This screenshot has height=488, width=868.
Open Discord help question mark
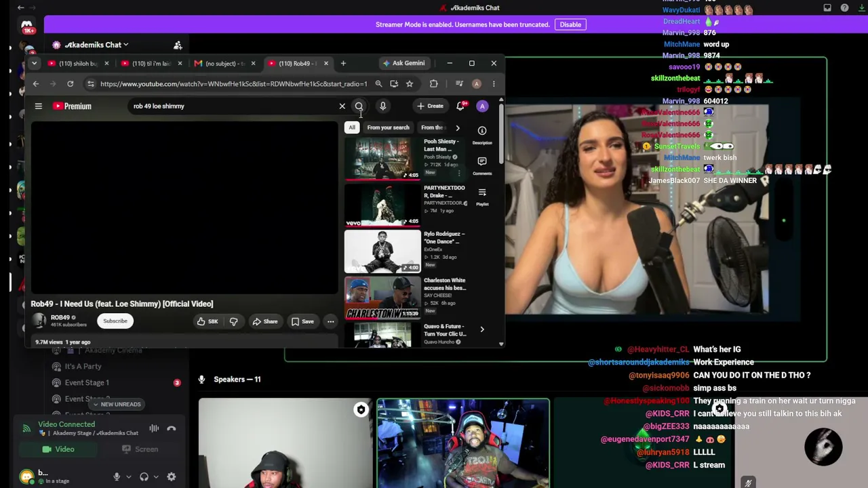(844, 8)
